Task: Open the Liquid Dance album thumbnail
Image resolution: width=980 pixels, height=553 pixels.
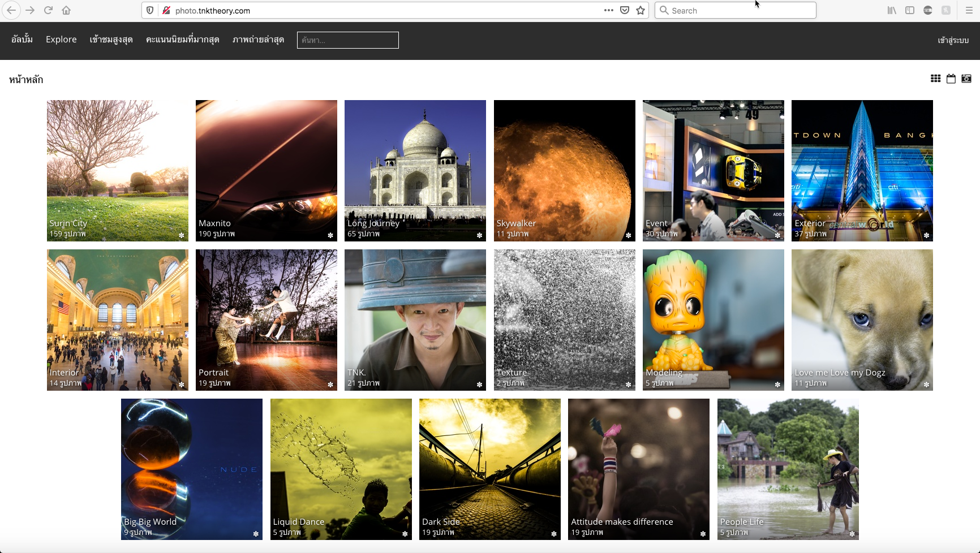Action: pos(341,469)
